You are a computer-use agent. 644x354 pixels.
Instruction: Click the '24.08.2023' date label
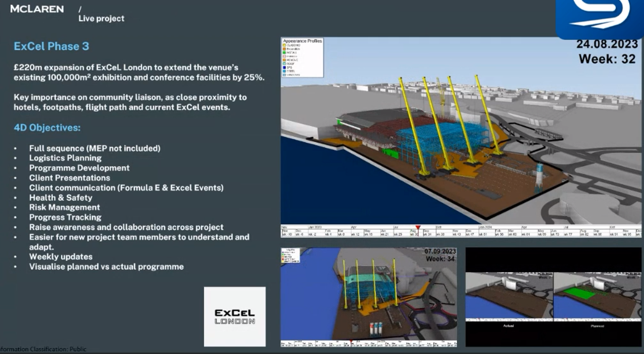pos(607,44)
